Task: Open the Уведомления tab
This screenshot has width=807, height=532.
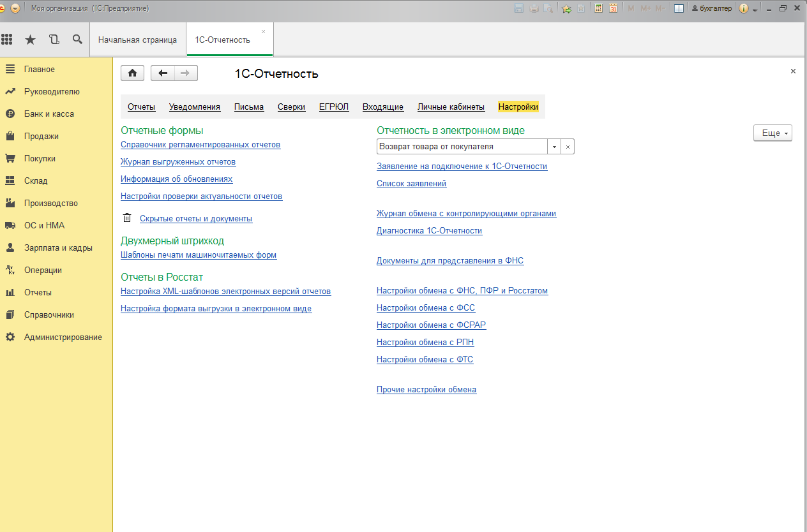Action: click(195, 107)
